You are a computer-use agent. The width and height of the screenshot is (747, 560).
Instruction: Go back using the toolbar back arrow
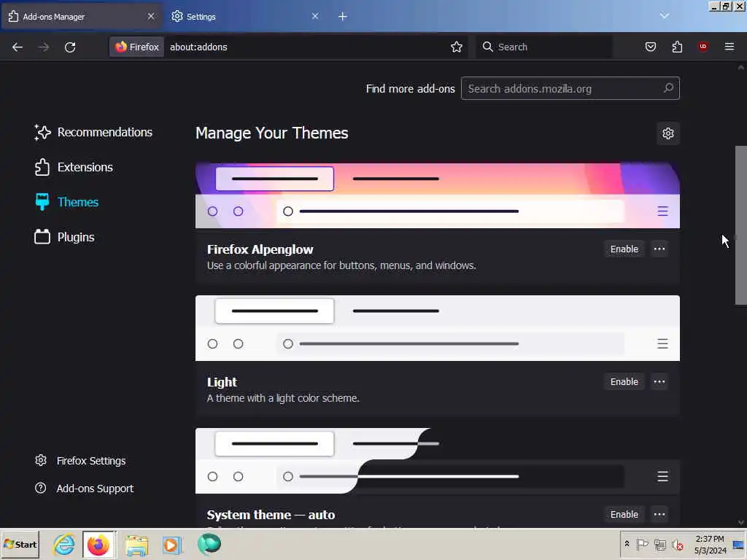pyautogui.click(x=18, y=47)
